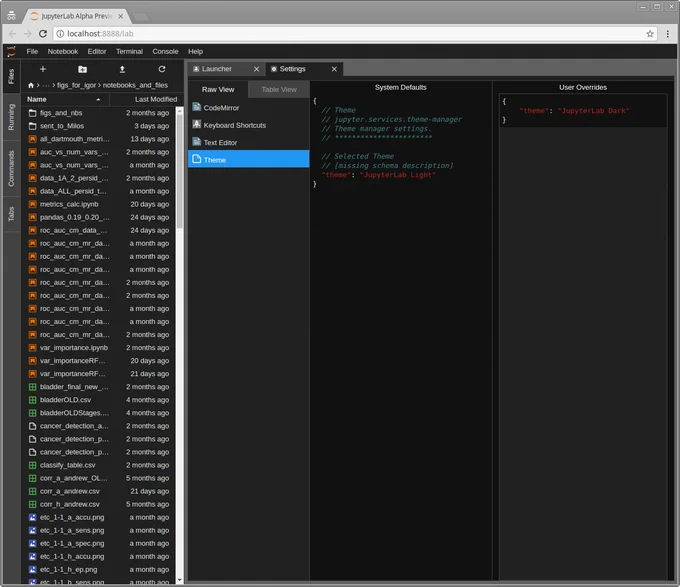This screenshot has width=680, height=587.
Task: Switch to Table View tab
Action: [279, 89]
